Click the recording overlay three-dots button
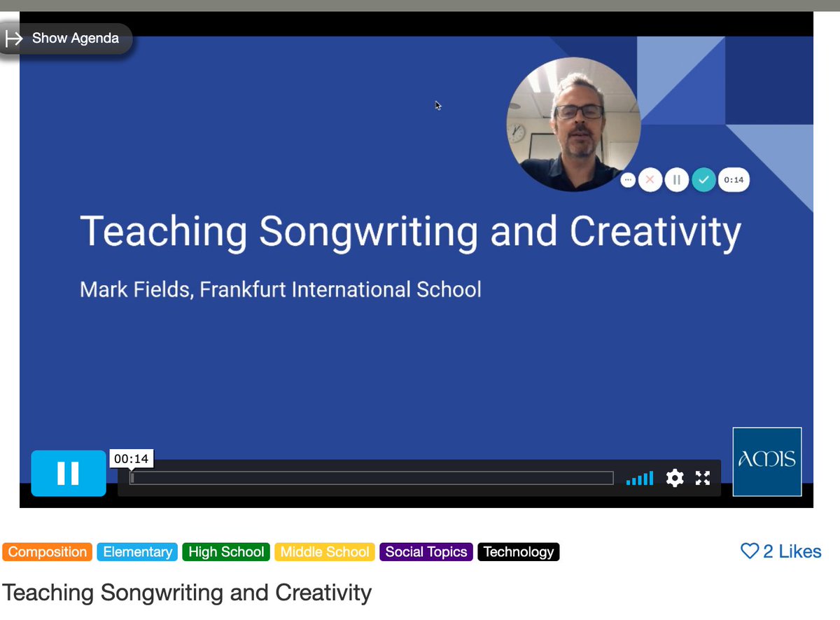840x620 pixels. (x=628, y=180)
